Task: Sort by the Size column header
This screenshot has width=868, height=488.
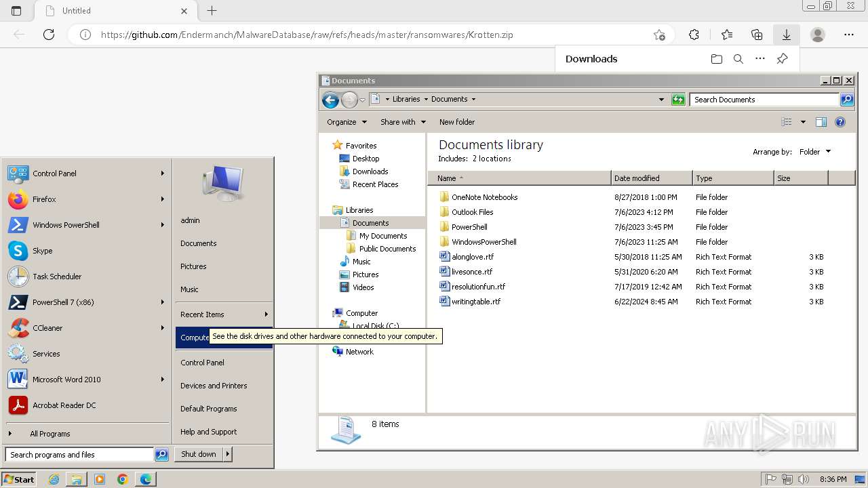Action: point(801,178)
